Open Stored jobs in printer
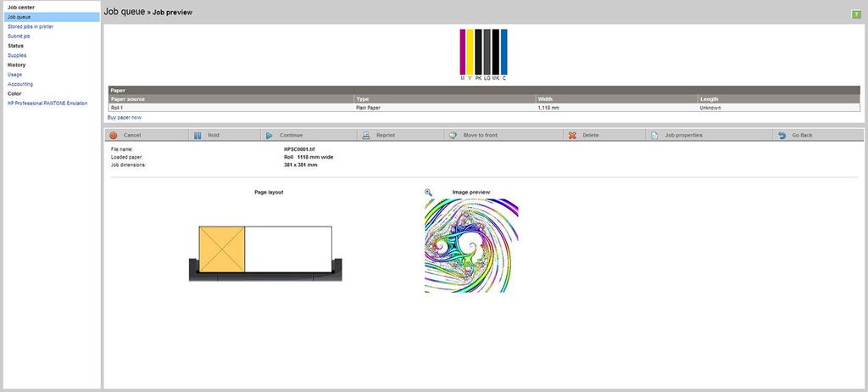 pyautogui.click(x=31, y=26)
